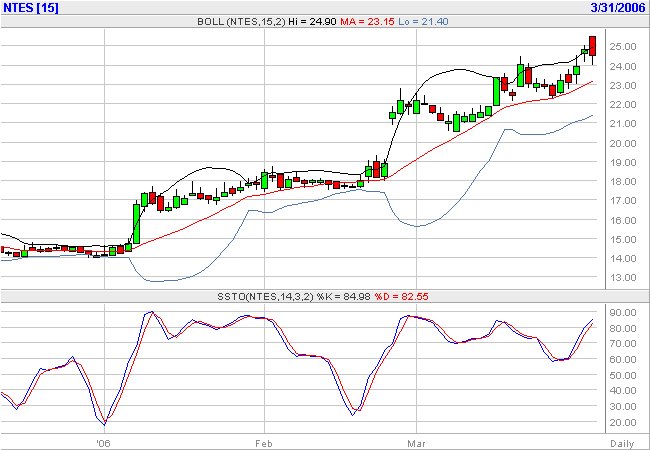Select the BOLL (NTES,15,2) indicator label
The height and width of the screenshot is (450, 650).
point(241,22)
